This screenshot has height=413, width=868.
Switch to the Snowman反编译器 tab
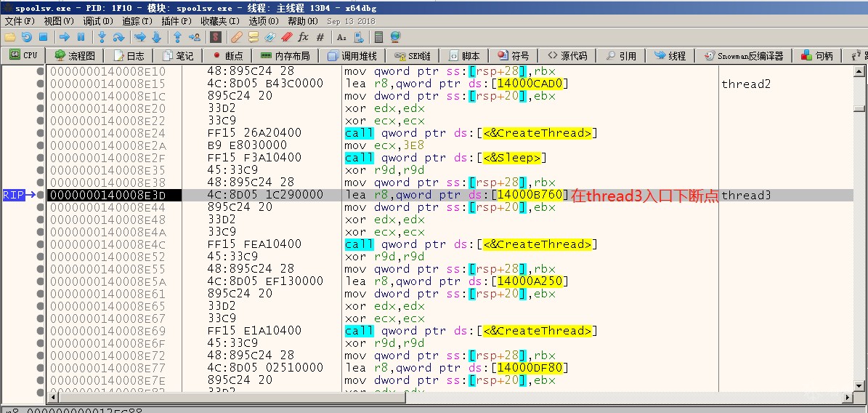tap(744, 56)
